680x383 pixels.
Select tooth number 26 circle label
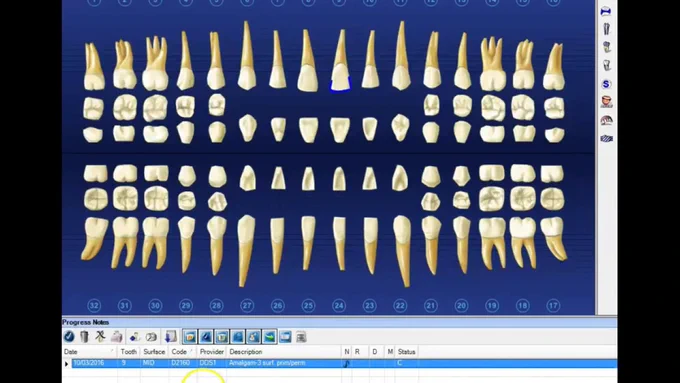click(278, 306)
